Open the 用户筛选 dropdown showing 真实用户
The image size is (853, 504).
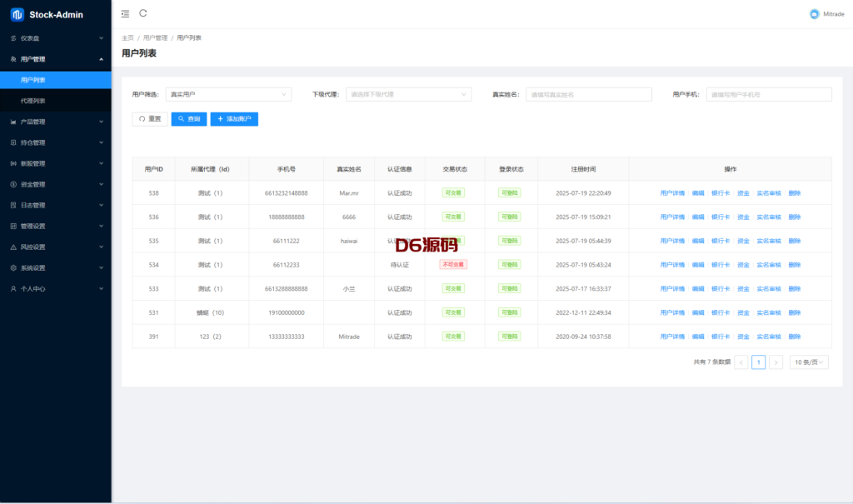point(228,95)
